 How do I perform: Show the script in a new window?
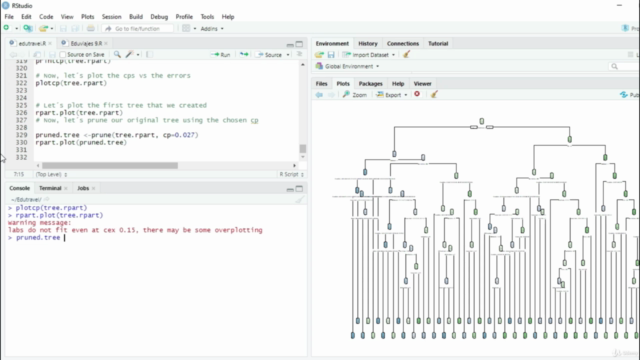tap(37, 54)
